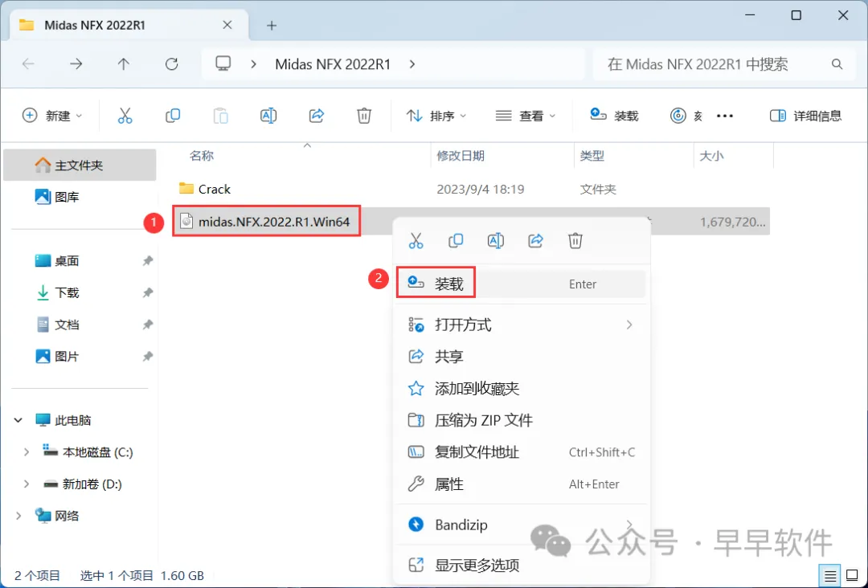
Task: Click Midas NFX 2022R1 in address bar
Action: [x=333, y=64]
